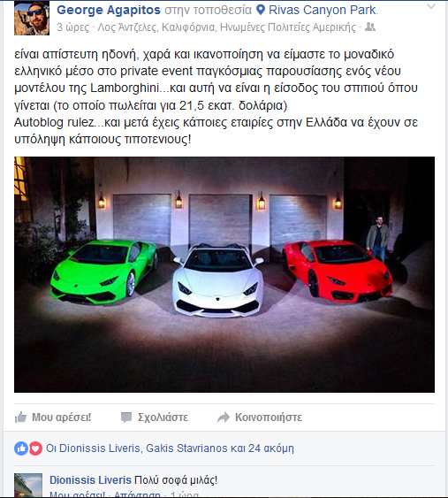Open Dionissis Liveris commenter profile
The image size is (448, 498).
click(x=90, y=480)
